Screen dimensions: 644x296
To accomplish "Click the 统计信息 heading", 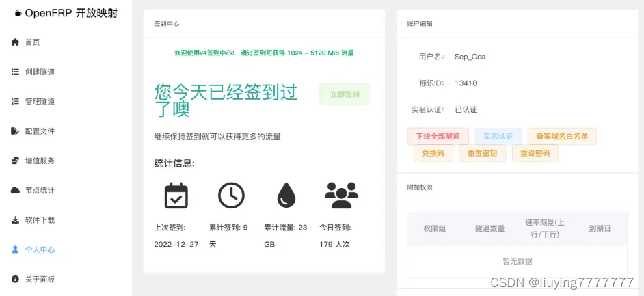I will (174, 163).
